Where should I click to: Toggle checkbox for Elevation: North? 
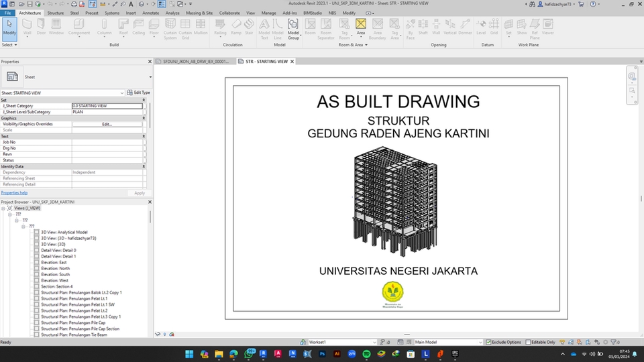[x=36, y=268]
